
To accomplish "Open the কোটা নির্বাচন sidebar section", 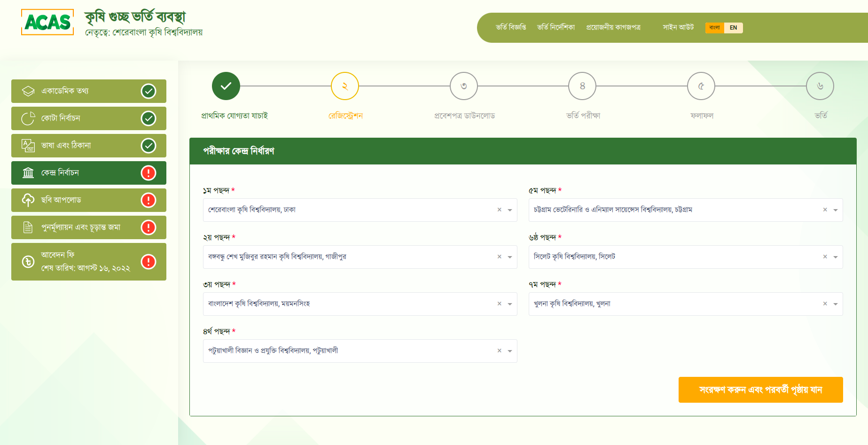I will (89, 118).
